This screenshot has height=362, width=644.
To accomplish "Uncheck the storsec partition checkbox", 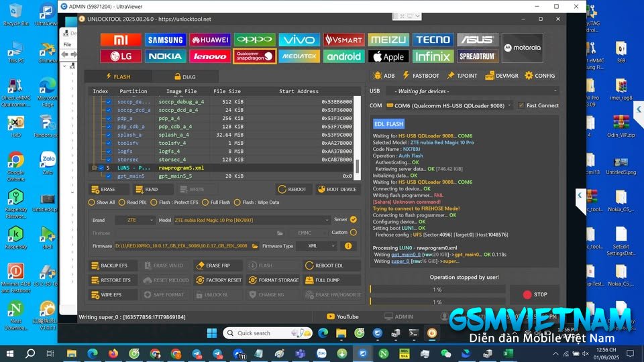I will click(x=109, y=160).
